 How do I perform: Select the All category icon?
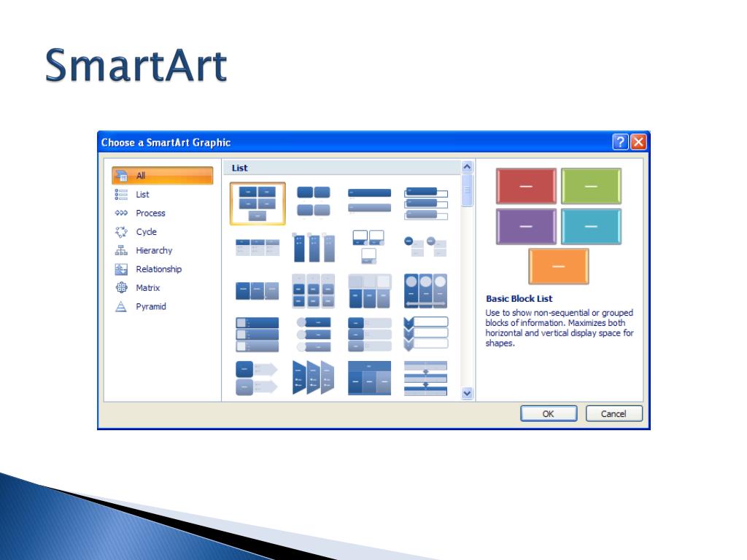tap(122, 175)
